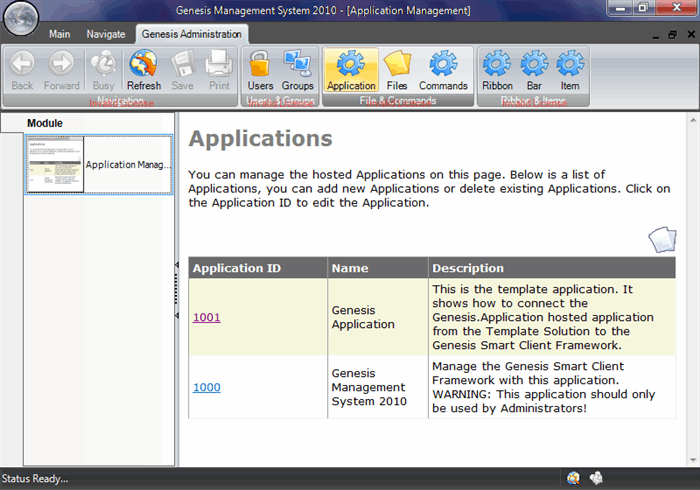
Task: Click the template application description cell
Action: pos(552,317)
